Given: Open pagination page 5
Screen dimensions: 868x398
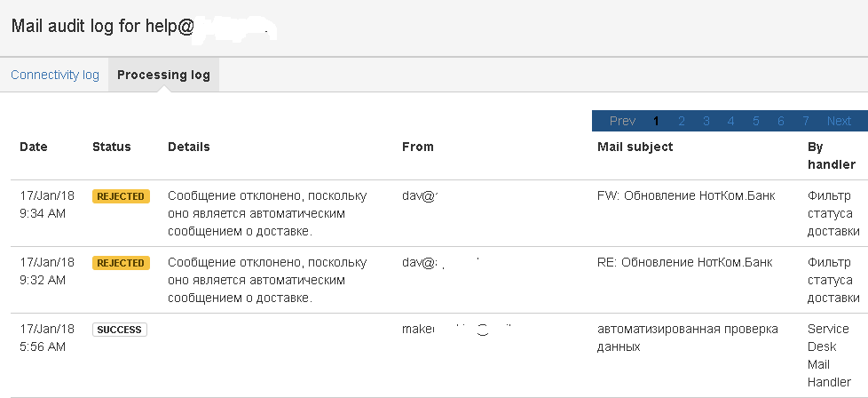Looking at the screenshot, I should 756,121.
